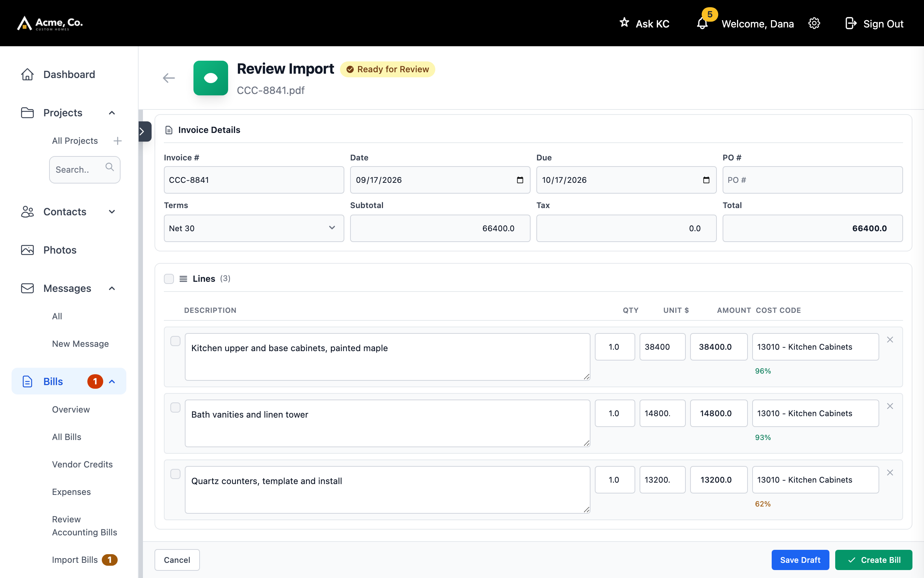Click the Sign Out icon
Viewport: 924px width, 578px height.
point(851,23)
